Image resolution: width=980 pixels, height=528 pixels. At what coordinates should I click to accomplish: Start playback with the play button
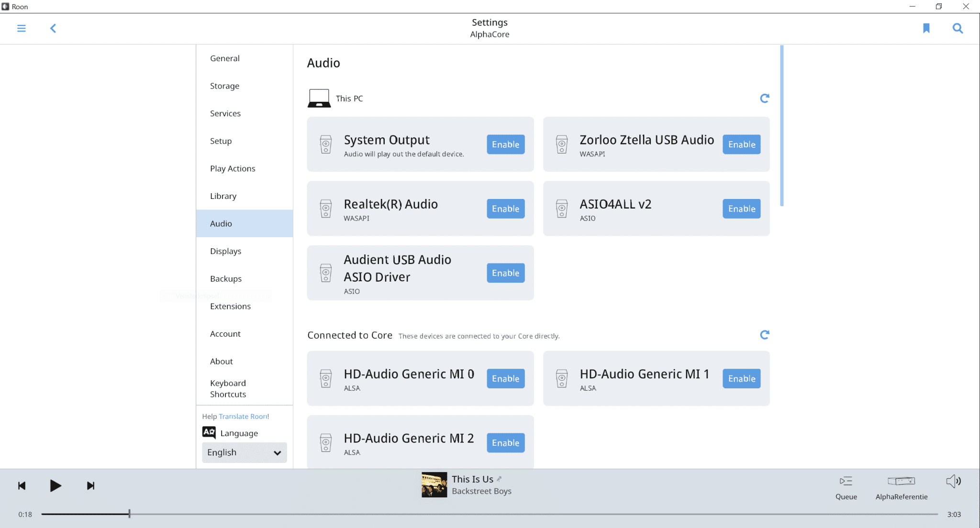pyautogui.click(x=56, y=486)
